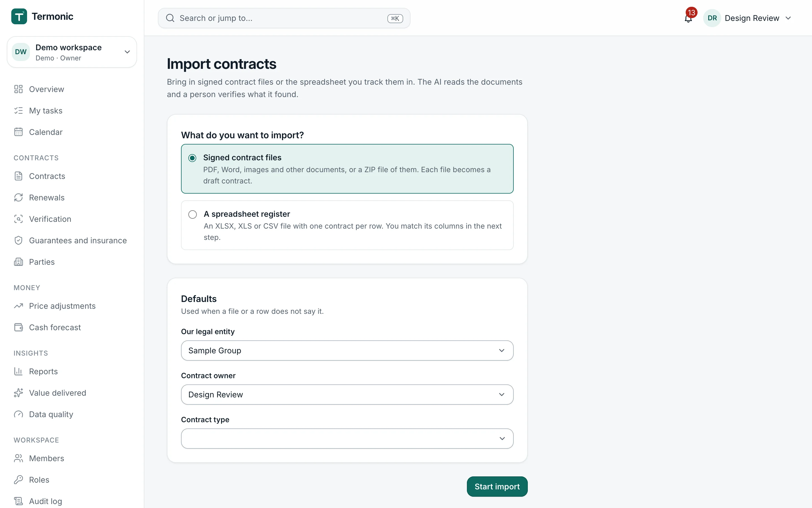Screen dimensions: 812x508
Task: Click the Verification scan icon
Action: tap(18, 219)
